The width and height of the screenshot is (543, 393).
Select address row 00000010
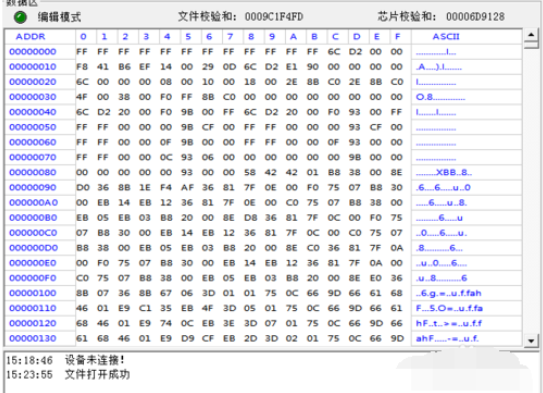click(33, 67)
